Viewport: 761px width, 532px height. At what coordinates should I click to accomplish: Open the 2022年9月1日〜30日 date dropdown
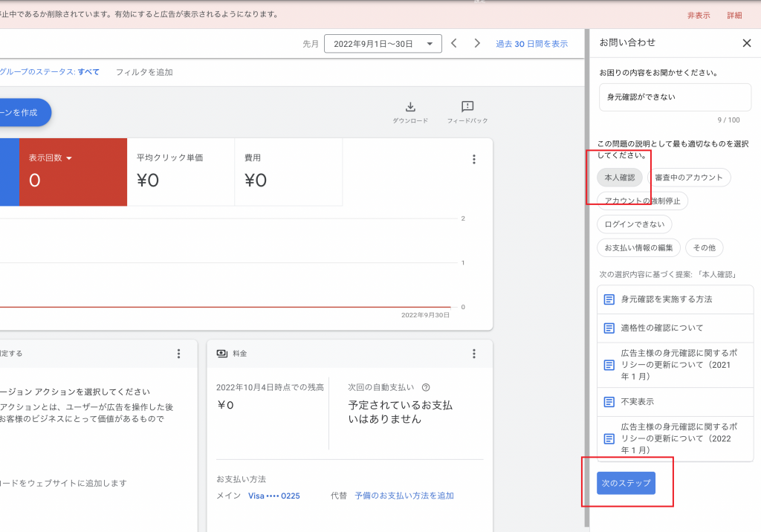(383, 44)
